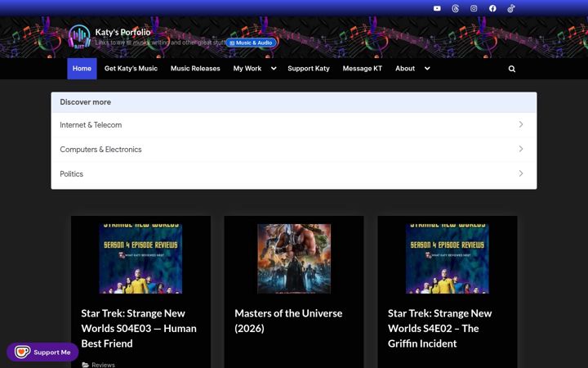The width and height of the screenshot is (588, 368).
Task: Open Music Releases menu item
Action: [195, 69]
